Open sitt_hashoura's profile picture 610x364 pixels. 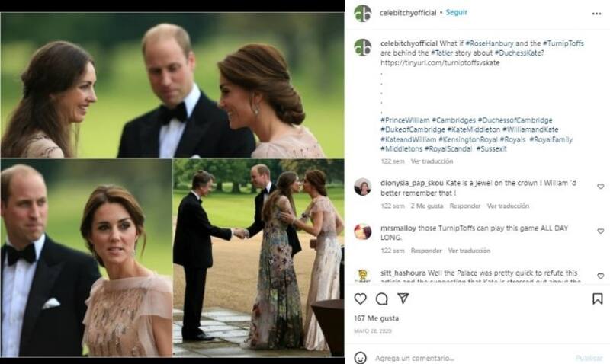[363, 276]
